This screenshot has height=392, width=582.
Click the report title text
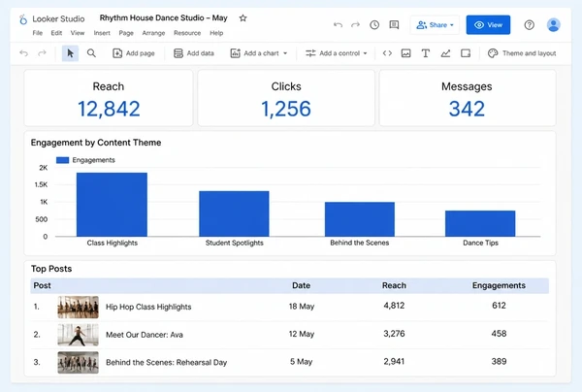tap(163, 17)
